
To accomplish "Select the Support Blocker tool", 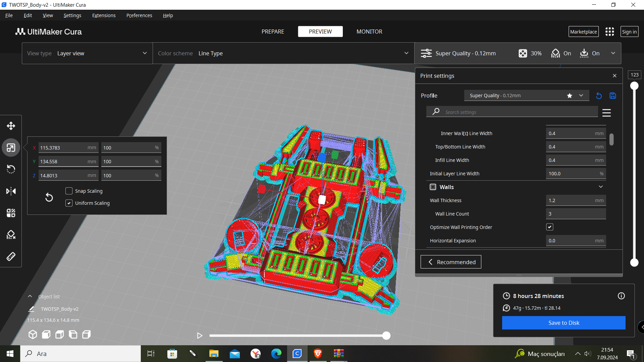I will coord(11,235).
